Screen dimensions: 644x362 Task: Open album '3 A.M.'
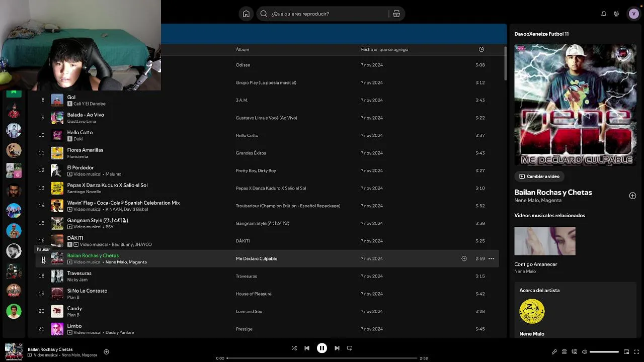242,100
